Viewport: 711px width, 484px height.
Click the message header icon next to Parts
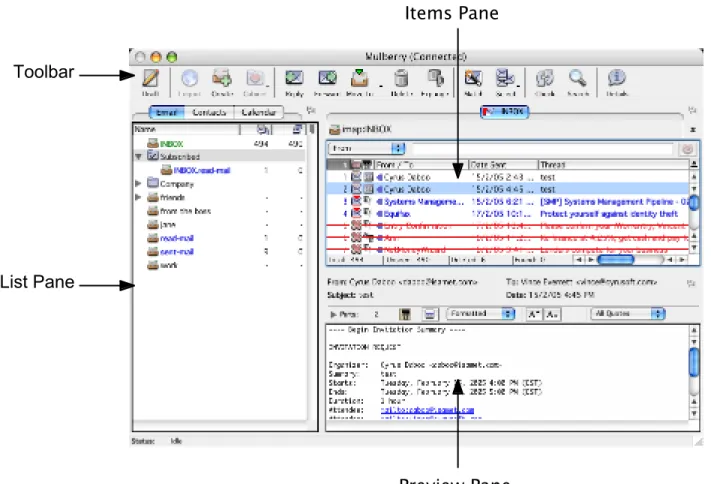pyautogui.click(x=405, y=314)
